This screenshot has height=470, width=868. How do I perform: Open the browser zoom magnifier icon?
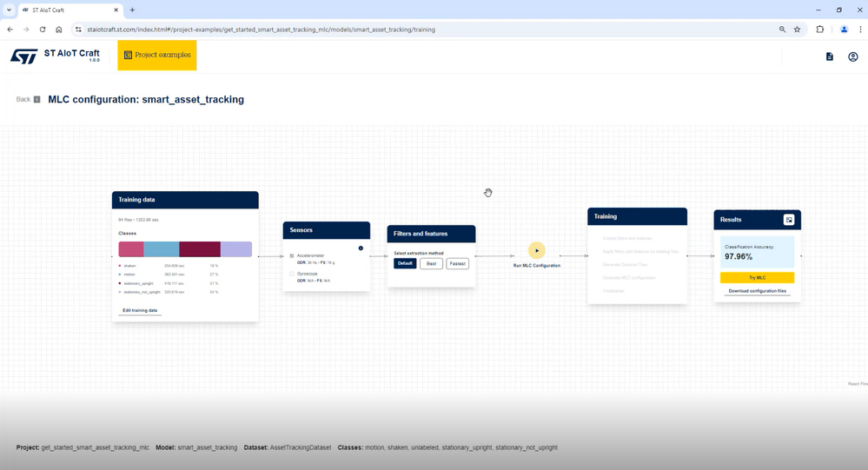pos(782,30)
